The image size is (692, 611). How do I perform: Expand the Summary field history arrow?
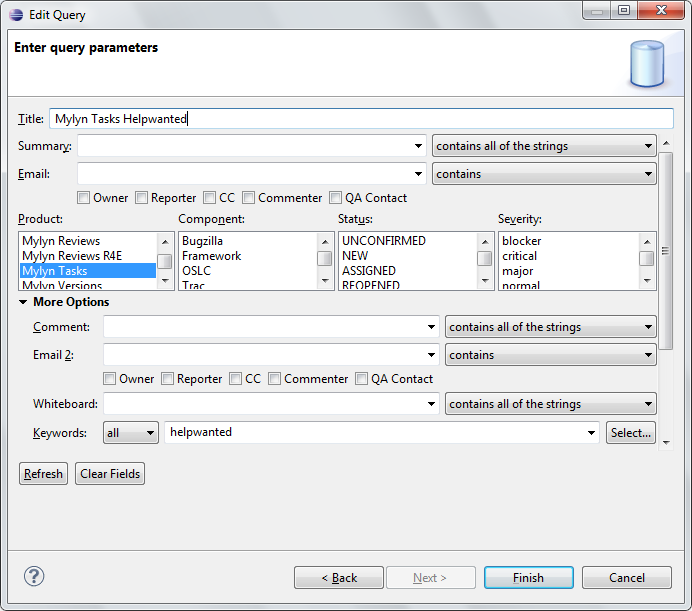(418, 146)
